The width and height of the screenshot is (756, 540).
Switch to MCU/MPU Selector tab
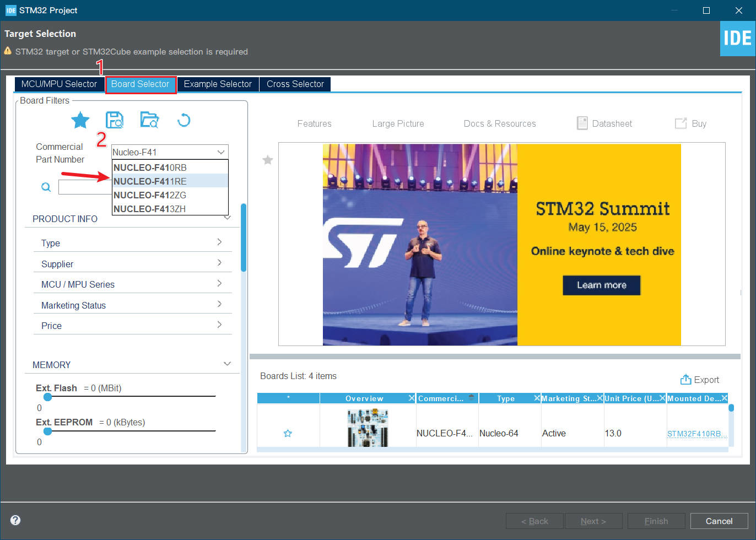coord(59,84)
